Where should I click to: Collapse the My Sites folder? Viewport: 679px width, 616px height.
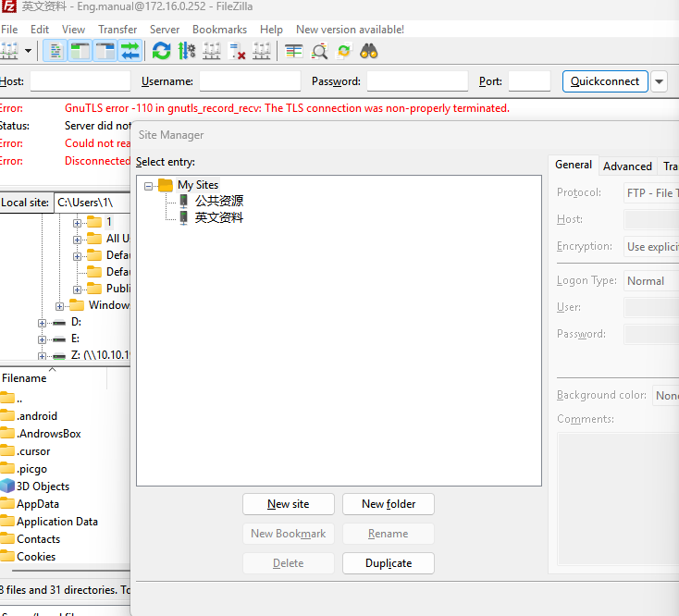[x=150, y=185]
